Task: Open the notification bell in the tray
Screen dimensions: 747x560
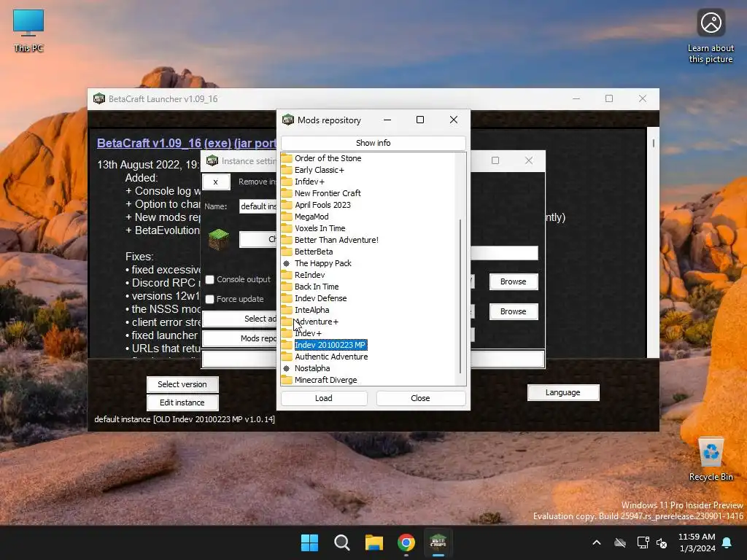Action: point(727,542)
